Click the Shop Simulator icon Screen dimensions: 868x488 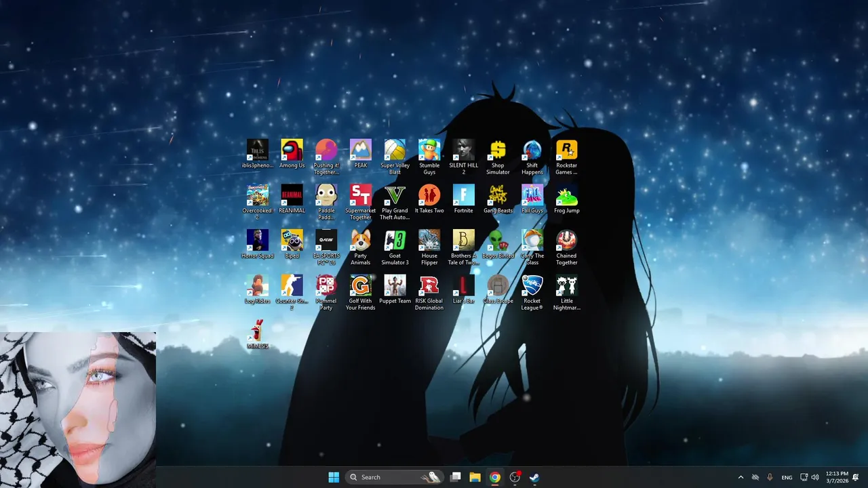point(498,157)
